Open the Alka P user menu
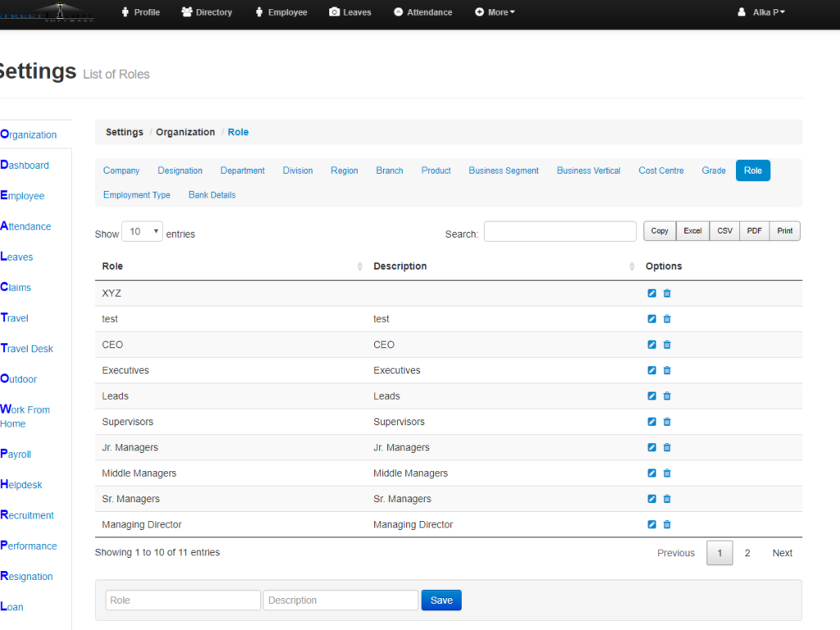This screenshot has width=840, height=630. pyautogui.click(x=760, y=12)
